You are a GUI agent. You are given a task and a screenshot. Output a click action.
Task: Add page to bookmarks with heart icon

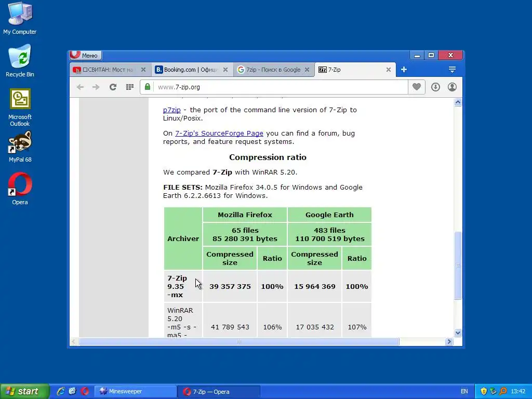pos(417,87)
